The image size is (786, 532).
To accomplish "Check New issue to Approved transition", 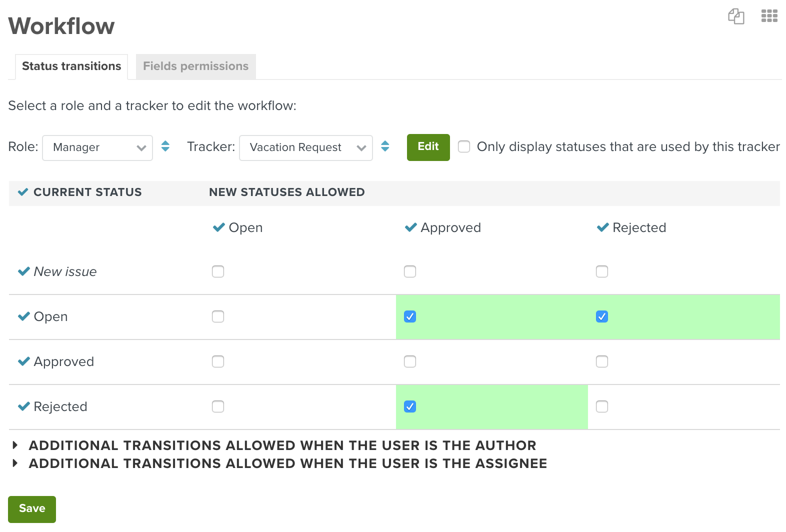I will tap(410, 271).
